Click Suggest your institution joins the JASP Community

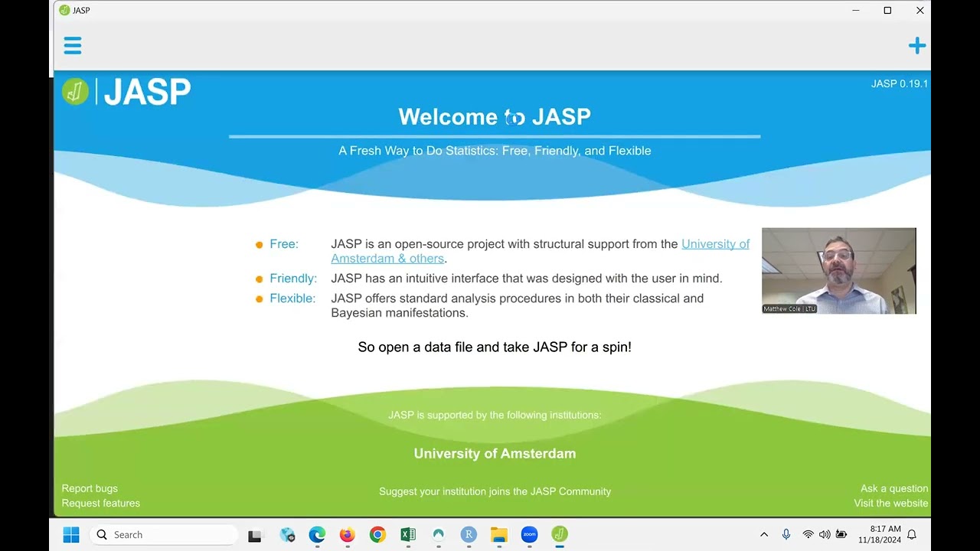[495, 491]
